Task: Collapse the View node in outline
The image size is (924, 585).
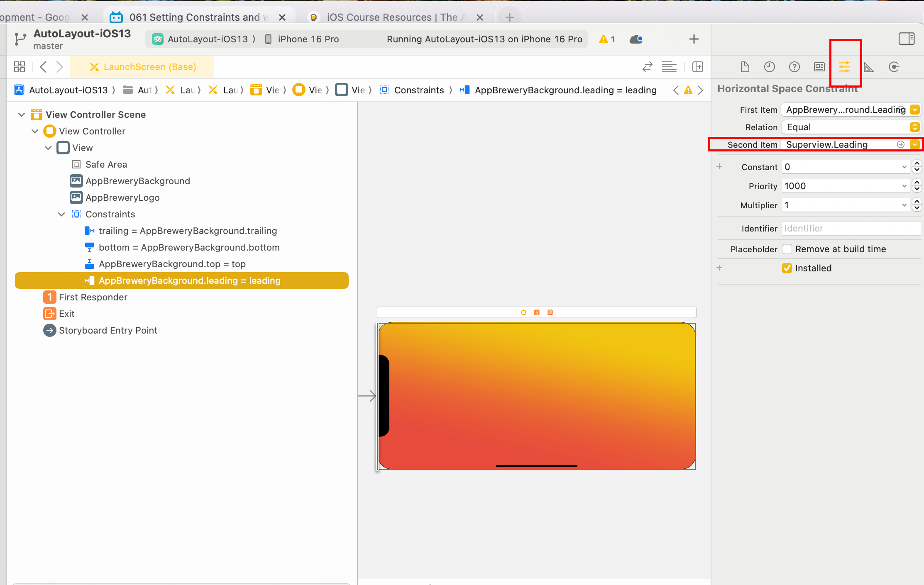Action: pos(48,148)
